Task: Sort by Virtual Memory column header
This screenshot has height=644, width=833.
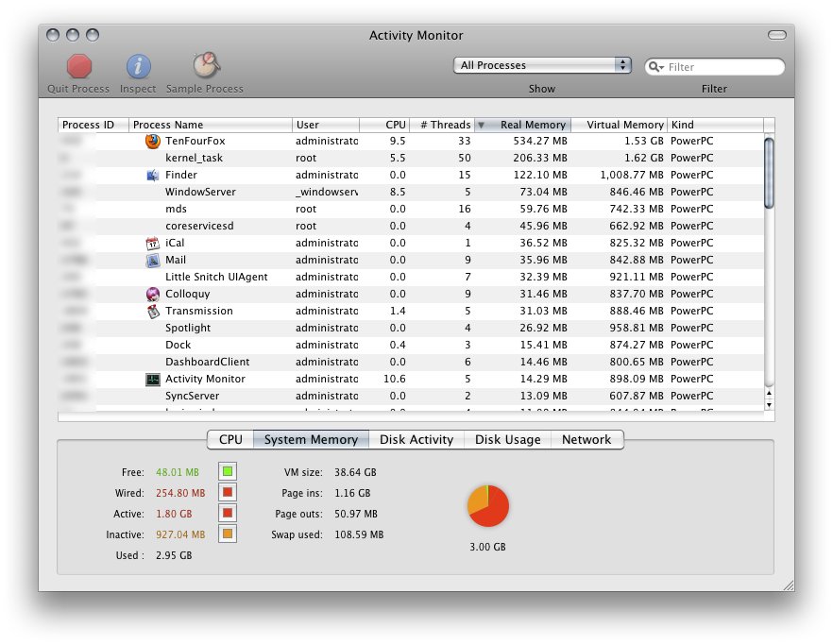Action: pos(619,125)
